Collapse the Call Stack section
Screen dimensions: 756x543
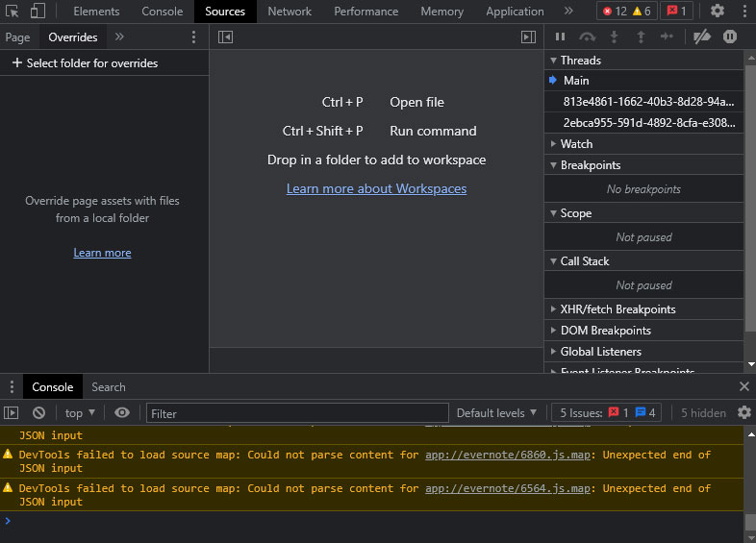pos(643,261)
